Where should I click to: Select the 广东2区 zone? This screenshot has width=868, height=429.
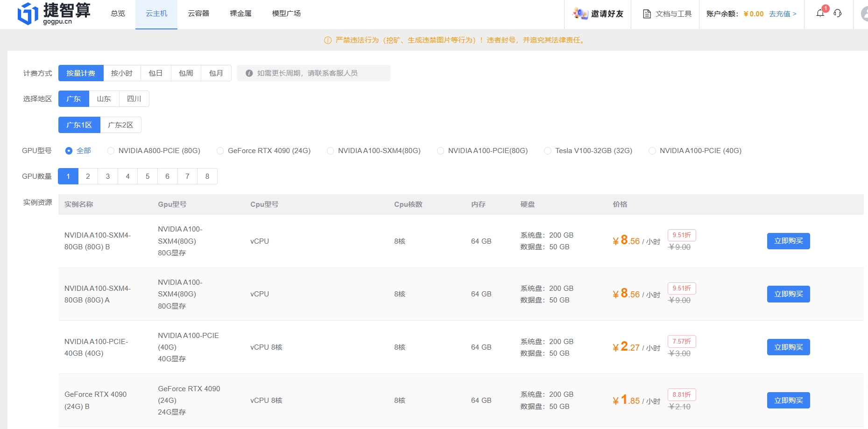(x=120, y=125)
